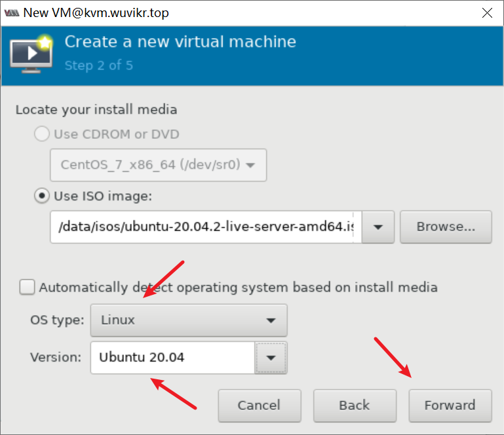Image resolution: width=504 pixels, height=435 pixels.
Task: Open the OS type Linux dropdown
Action: (189, 320)
